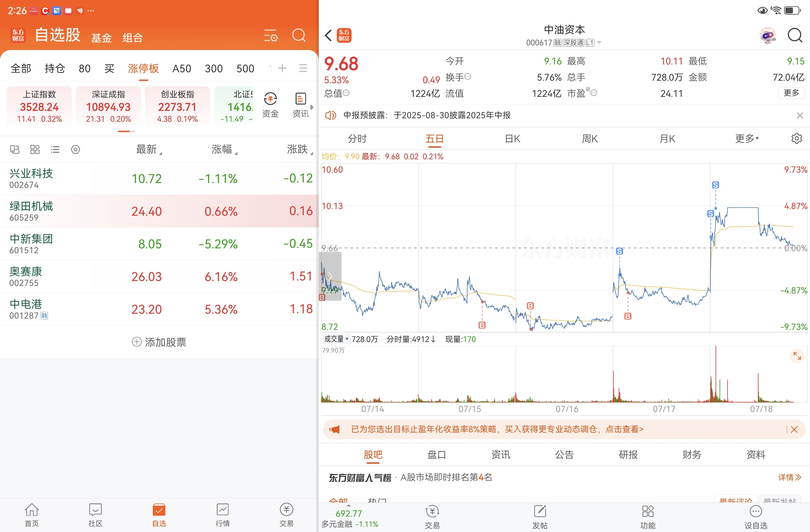Expand chart to fullscreen icon

tap(797, 356)
